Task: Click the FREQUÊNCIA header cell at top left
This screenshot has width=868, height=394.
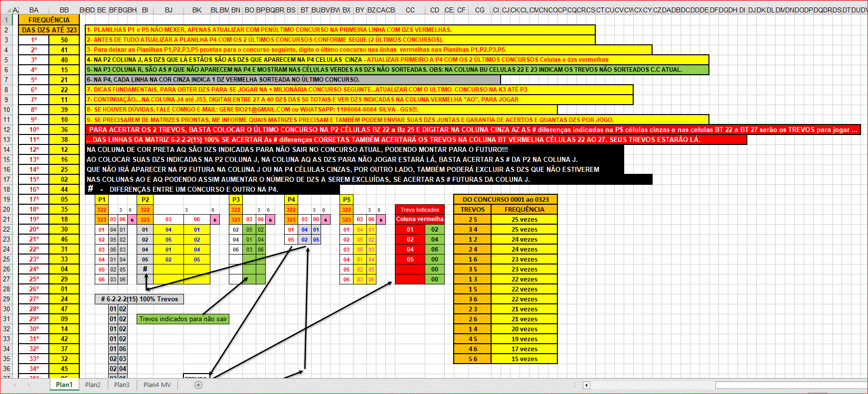Action: pos(49,20)
